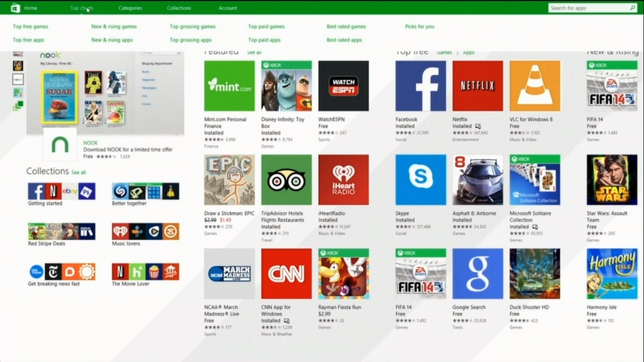Click the NOOK logo icon

(60, 145)
